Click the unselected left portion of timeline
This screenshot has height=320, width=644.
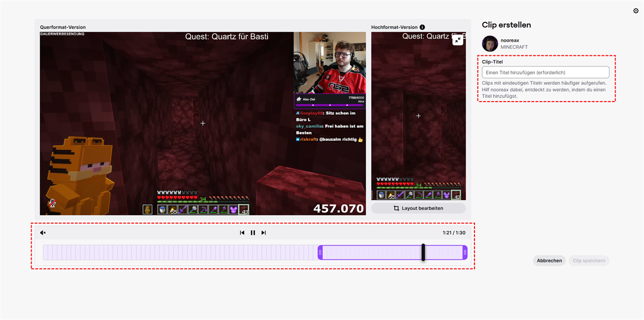(180, 252)
